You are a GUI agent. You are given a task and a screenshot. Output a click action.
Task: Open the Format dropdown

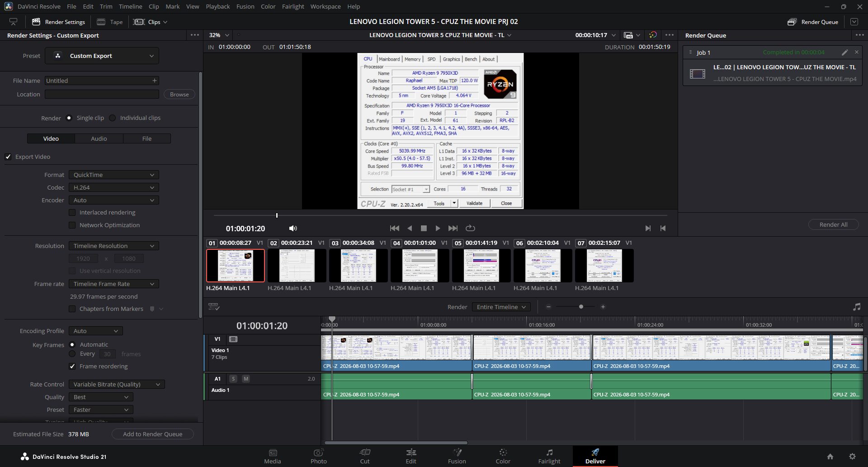click(x=114, y=175)
